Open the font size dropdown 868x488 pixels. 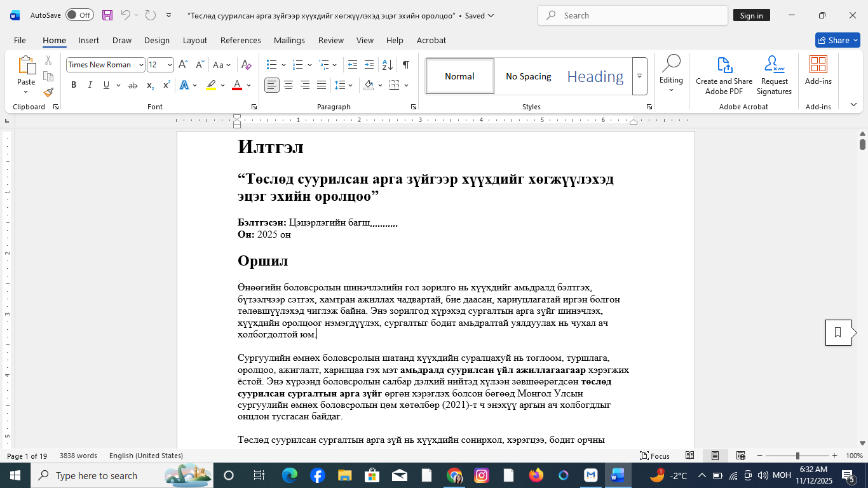169,64
